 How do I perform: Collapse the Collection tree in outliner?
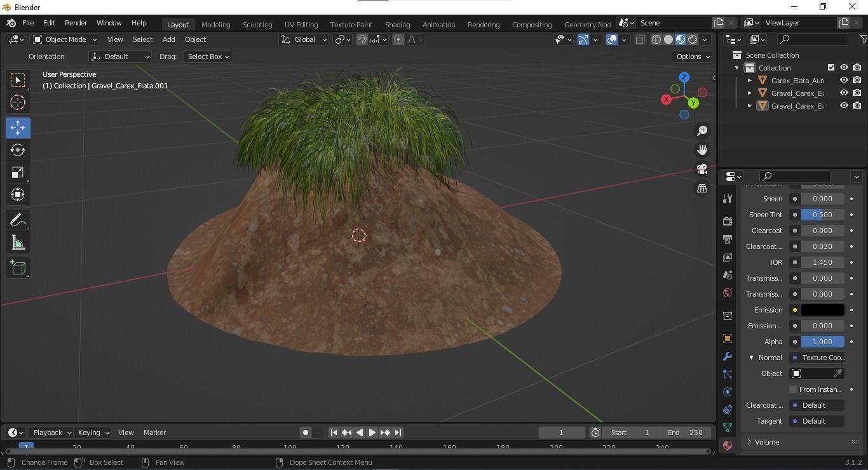click(x=737, y=68)
